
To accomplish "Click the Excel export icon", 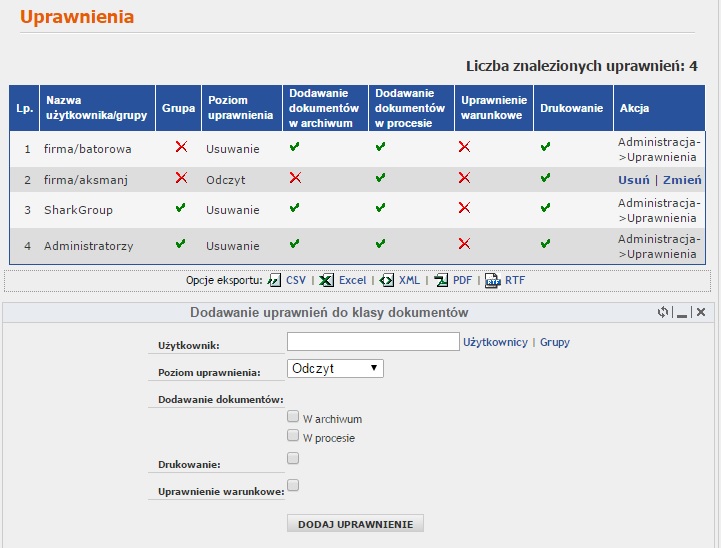I will click(326, 280).
